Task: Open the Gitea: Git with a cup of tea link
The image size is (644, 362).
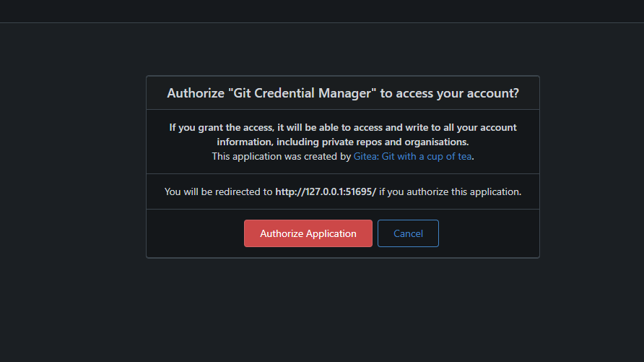Action: pyautogui.click(x=413, y=156)
